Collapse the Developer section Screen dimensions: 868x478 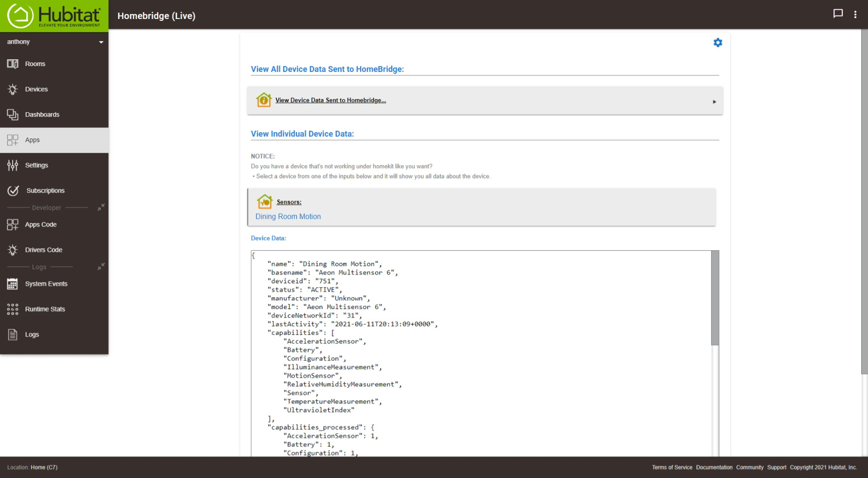pyautogui.click(x=100, y=207)
